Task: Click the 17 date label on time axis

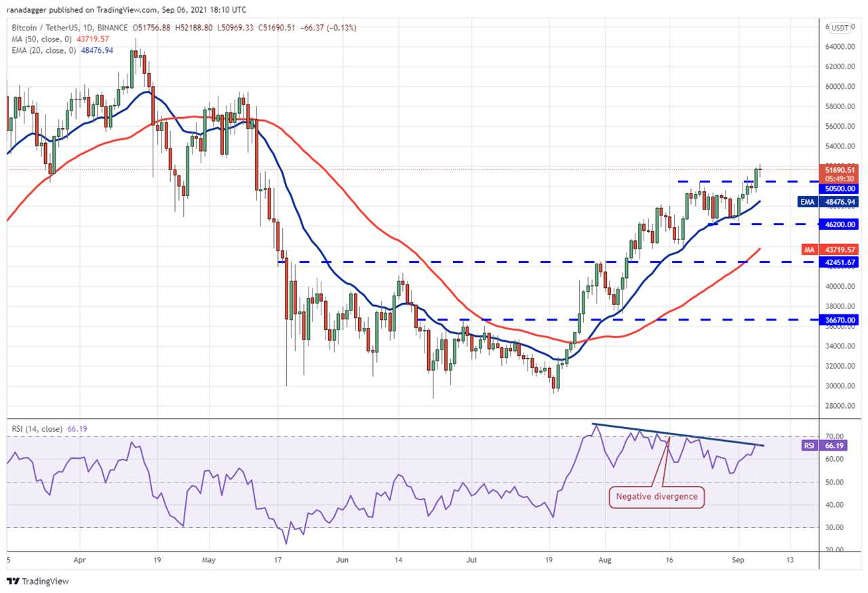Action: (277, 562)
